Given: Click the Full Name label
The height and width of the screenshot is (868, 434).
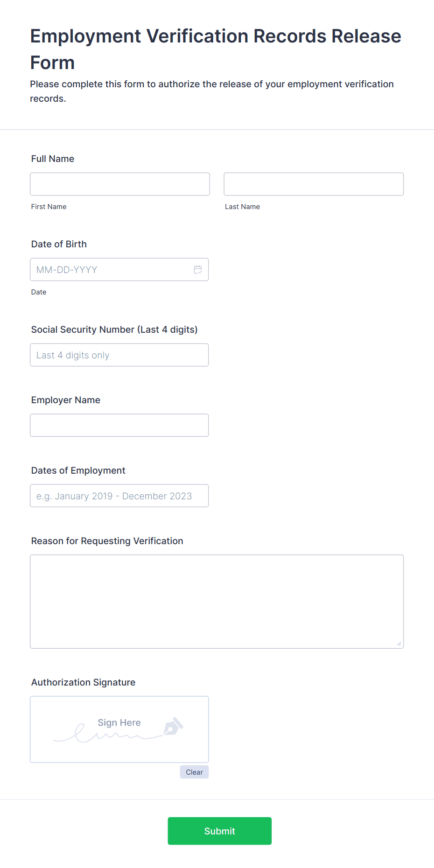Looking at the screenshot, I should [53, 159].
